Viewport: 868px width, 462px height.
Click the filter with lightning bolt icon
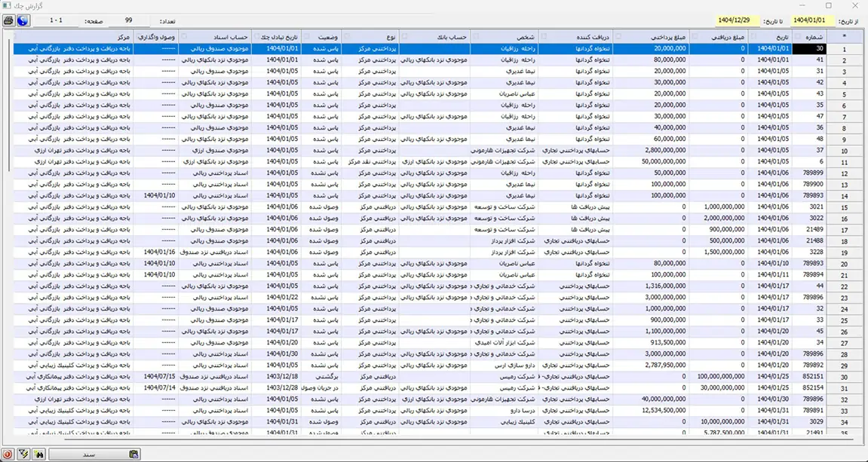tap(23, 454)
